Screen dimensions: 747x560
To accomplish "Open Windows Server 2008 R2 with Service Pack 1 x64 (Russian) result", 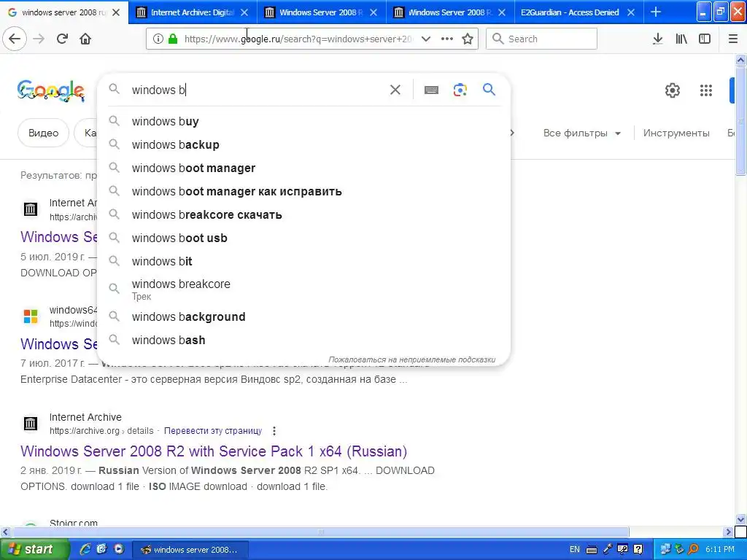I will tap(214, 451).
